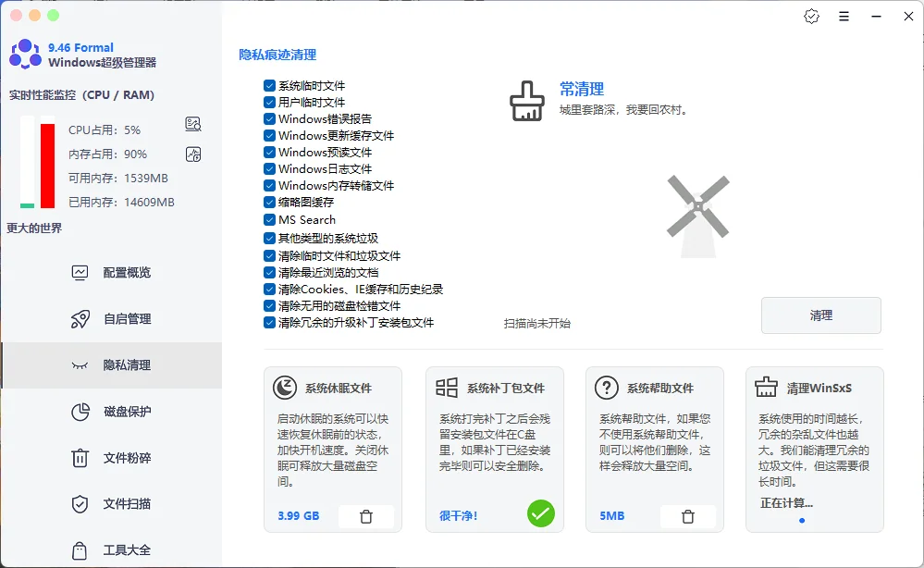Click the 磁盘保护 shield icon
Image resolution: width=924 pixels, height=568 pixels.
click(x=81, y=411)
